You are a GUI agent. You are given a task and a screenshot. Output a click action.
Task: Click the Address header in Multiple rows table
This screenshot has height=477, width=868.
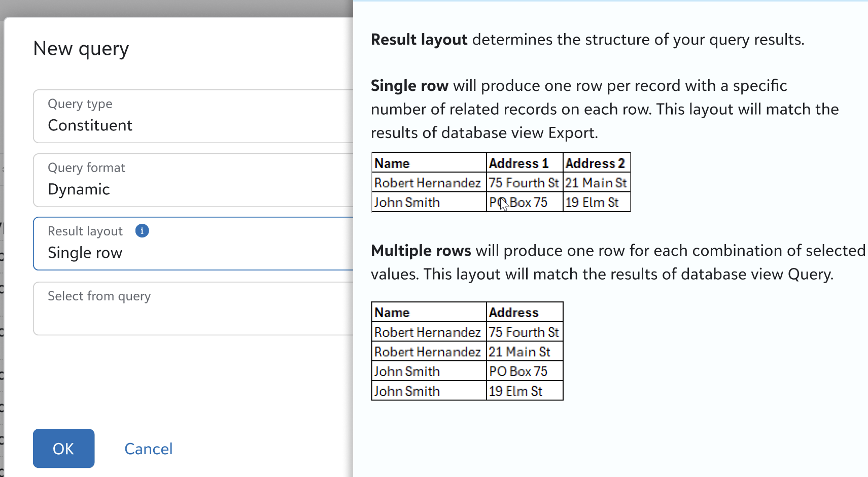click(x=513, y=313)
